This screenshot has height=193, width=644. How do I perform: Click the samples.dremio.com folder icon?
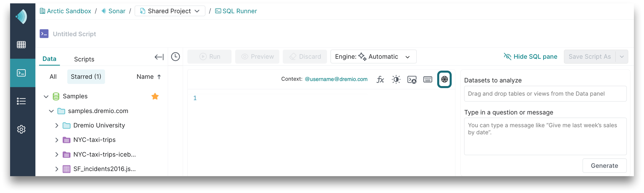point(61,111)
